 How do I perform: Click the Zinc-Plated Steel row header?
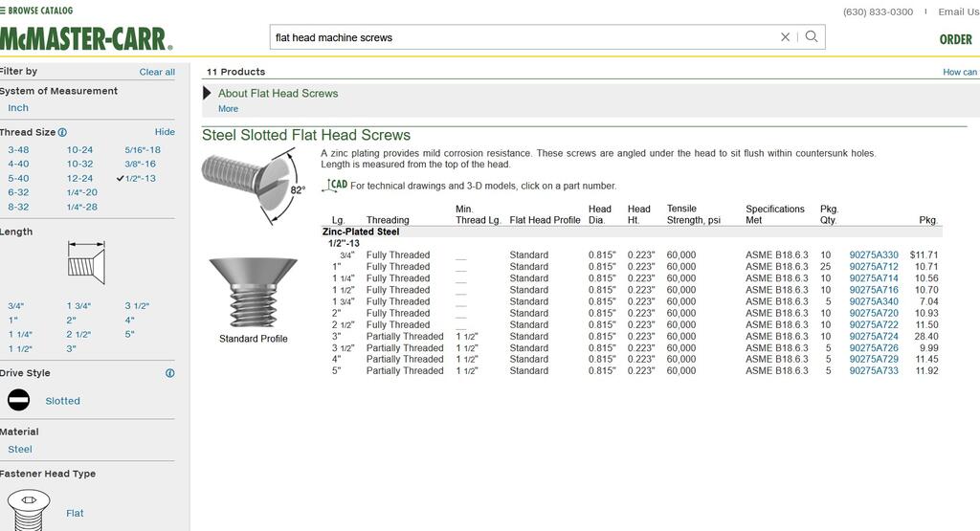pos(361,232)
